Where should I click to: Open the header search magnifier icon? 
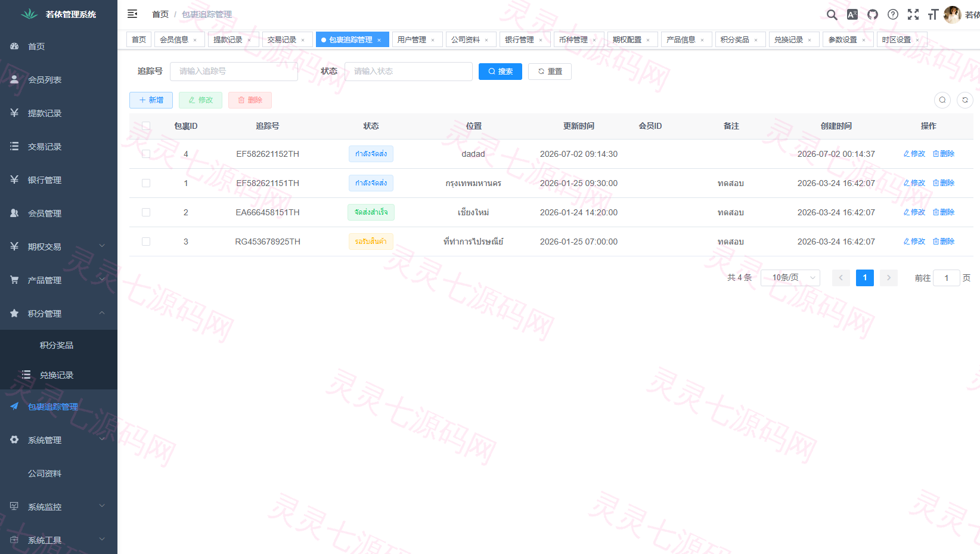pyautogui.click(x=832, y=14)
